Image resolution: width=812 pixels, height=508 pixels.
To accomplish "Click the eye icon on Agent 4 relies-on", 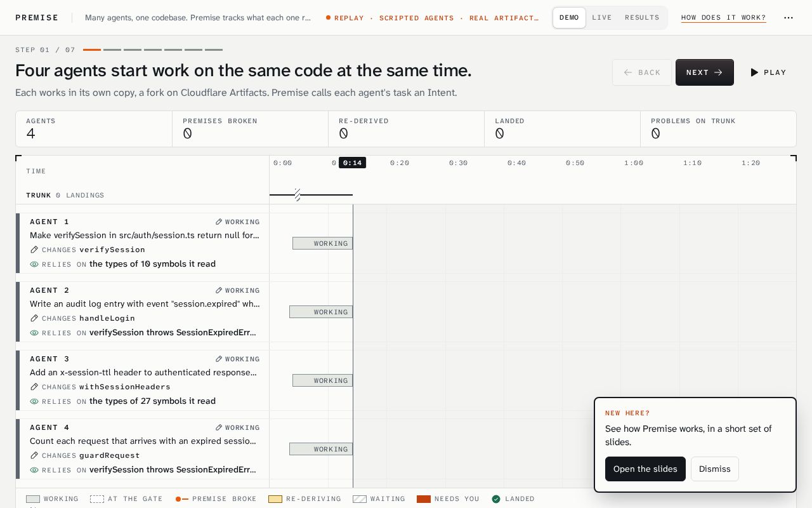I will (34, 470).
